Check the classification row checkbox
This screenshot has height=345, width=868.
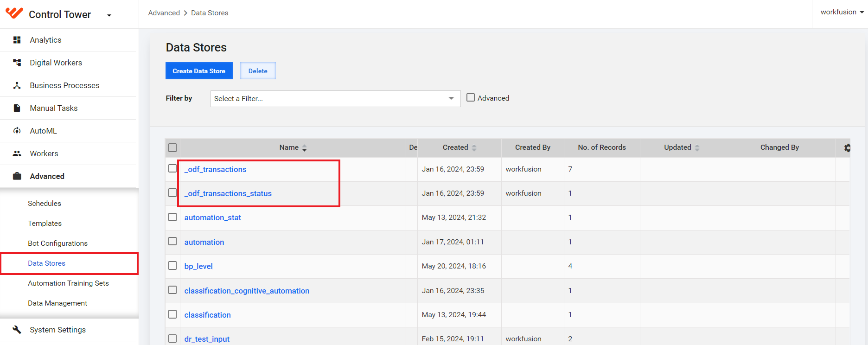(x=172, y=314)
